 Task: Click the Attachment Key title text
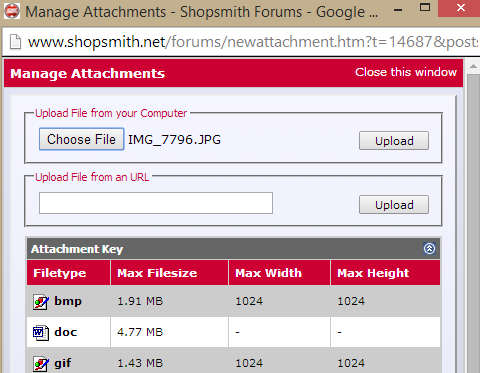(x=77, y=249)
